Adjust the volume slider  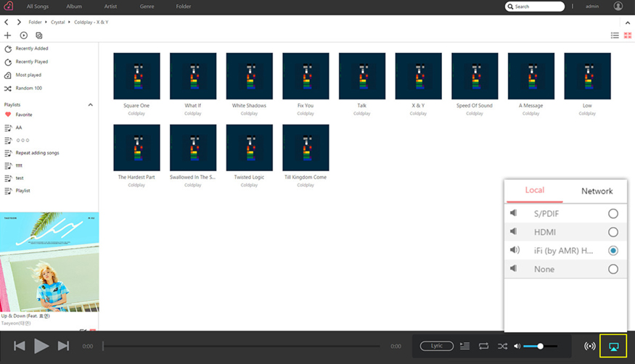tap(540, 346)
